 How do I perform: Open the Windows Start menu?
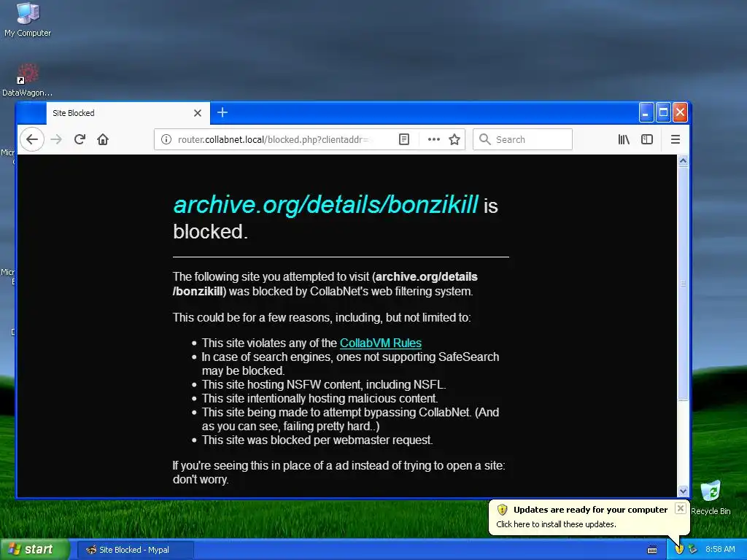[34, 550]
